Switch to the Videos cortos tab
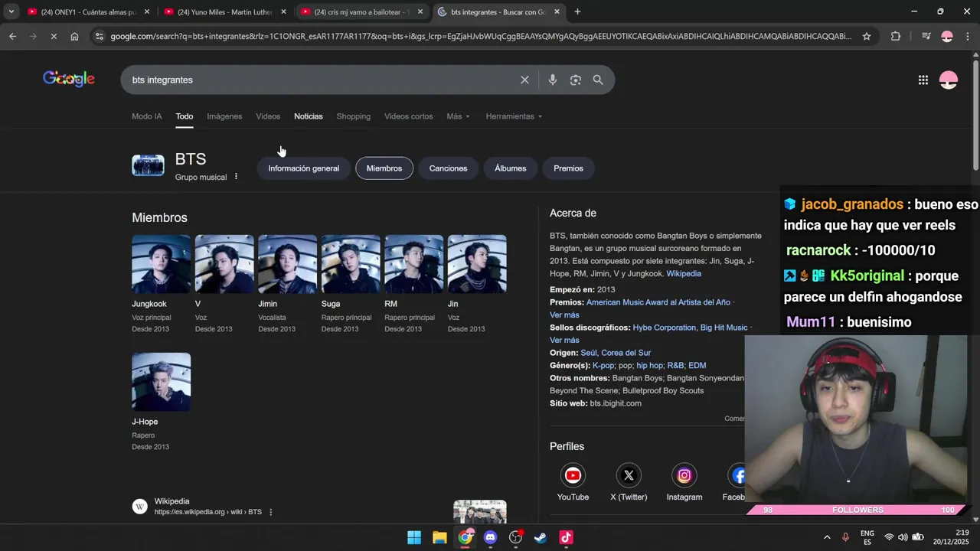The image size is (980, 551). coord(409,116)
